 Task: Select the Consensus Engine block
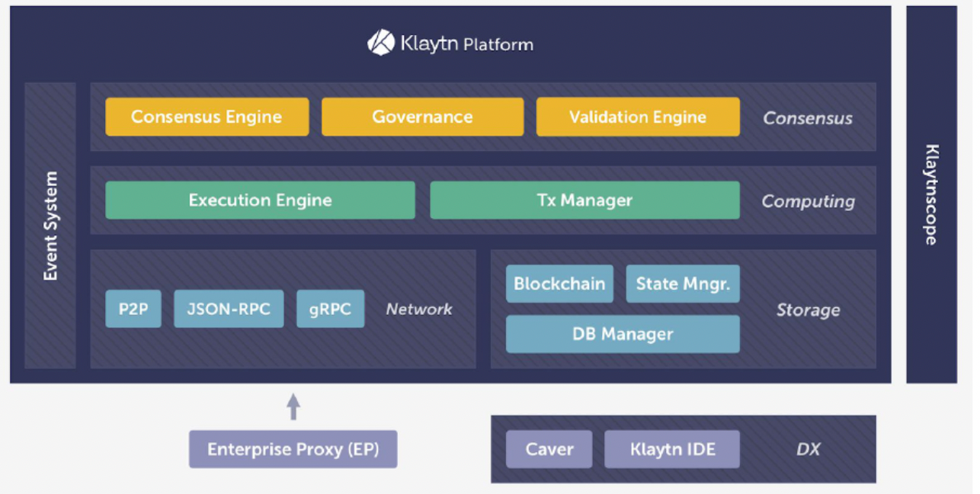click(x=207, y=117)
